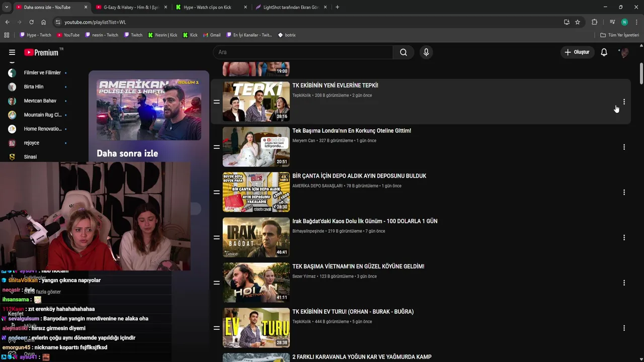This screenshot has width=644, height=362.
Task: Open the apps grid in bookmarks bar
Action: click(7, 35)
